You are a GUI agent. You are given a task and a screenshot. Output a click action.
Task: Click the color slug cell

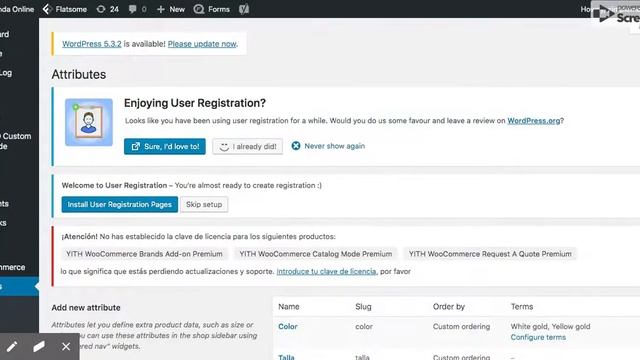[x=364, y=327]
